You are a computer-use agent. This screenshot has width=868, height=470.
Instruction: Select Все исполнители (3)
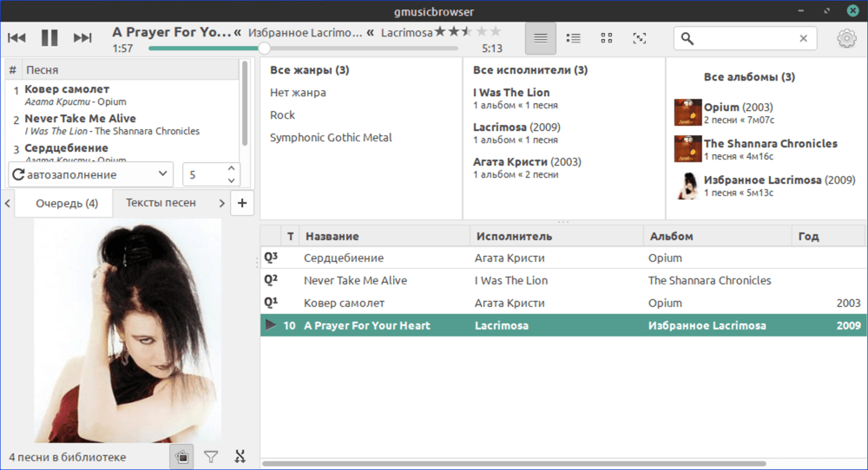(530, 69)
